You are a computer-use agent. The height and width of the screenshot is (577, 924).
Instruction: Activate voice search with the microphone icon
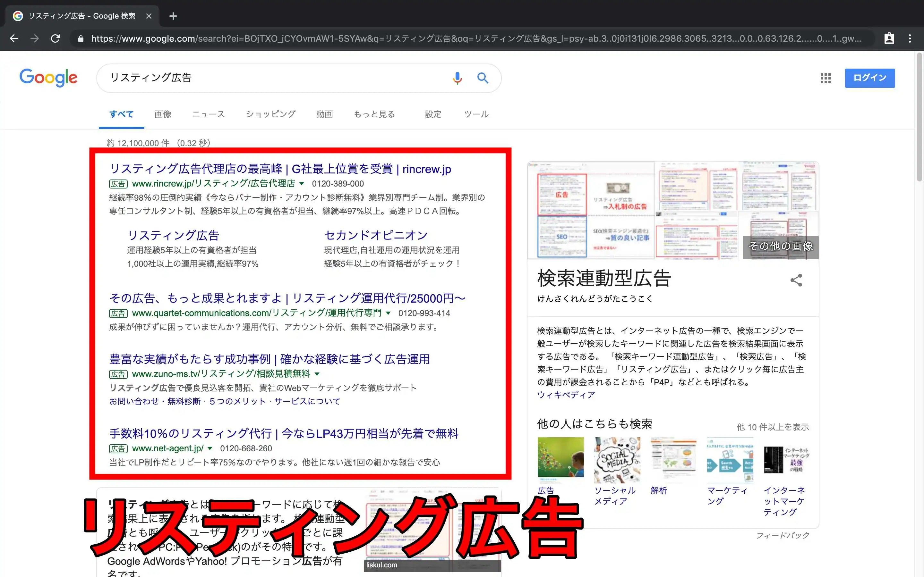[457, 78]
